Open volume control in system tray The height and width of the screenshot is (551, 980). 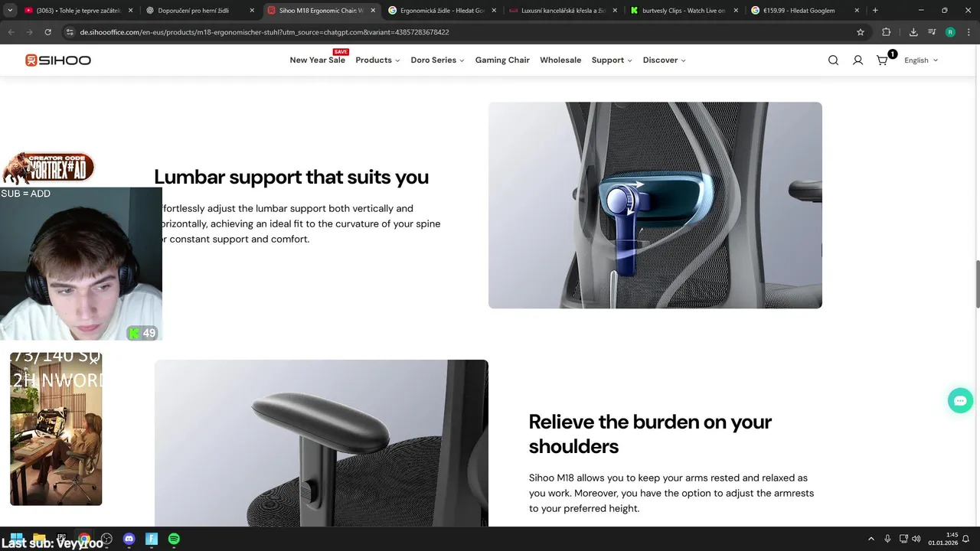coord(916,539)
